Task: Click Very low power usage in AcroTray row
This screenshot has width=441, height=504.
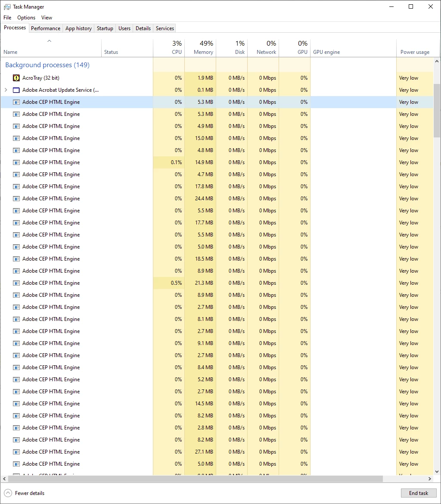Action: pyautogui.click(x=409, y=78)
